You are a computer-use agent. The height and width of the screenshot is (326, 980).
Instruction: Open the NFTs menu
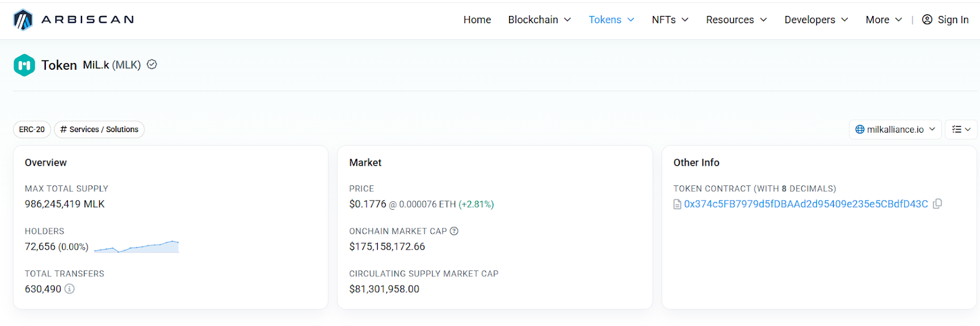click(x=670, y=20)
